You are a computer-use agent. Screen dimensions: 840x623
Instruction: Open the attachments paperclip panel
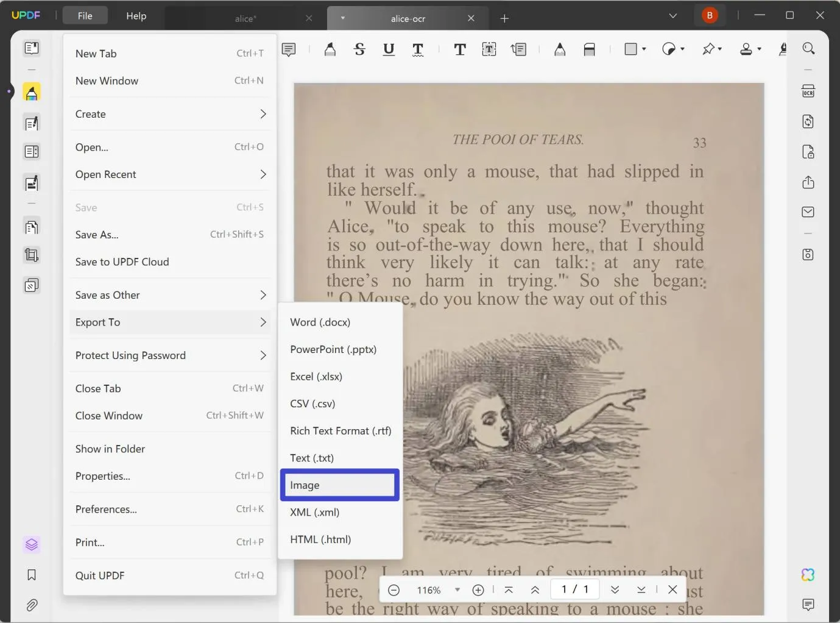(31, 605)
